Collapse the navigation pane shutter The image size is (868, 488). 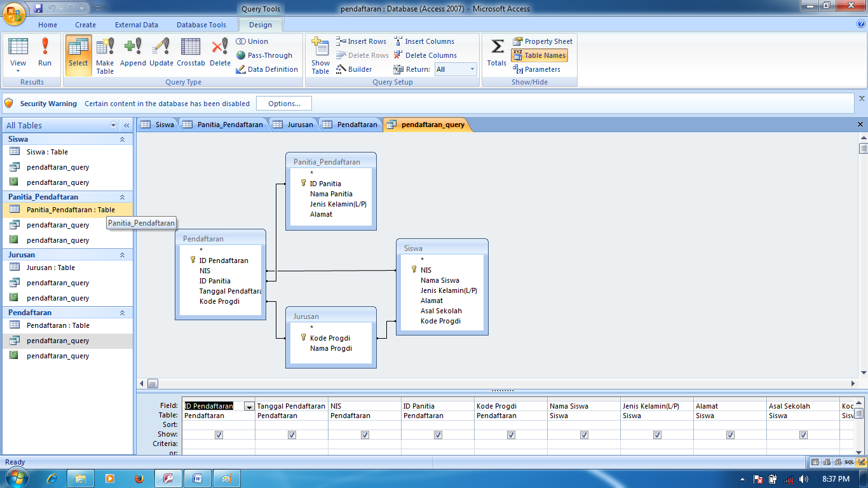coord(126,125)
